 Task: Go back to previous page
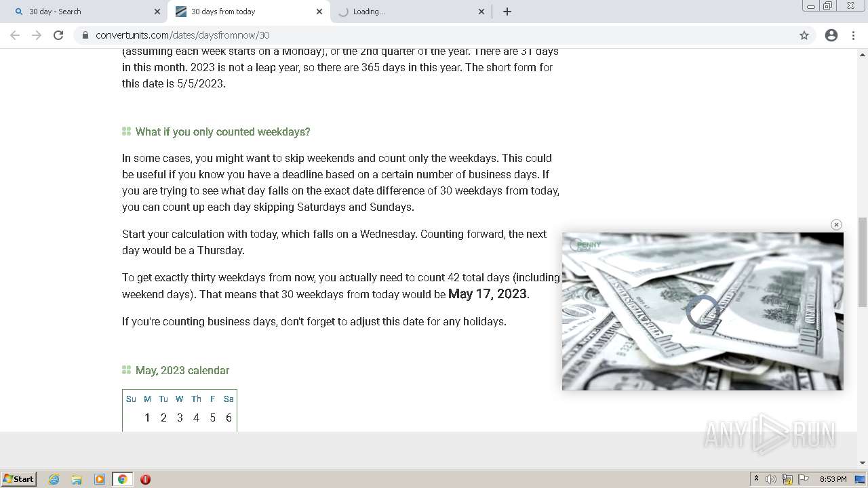15,35
